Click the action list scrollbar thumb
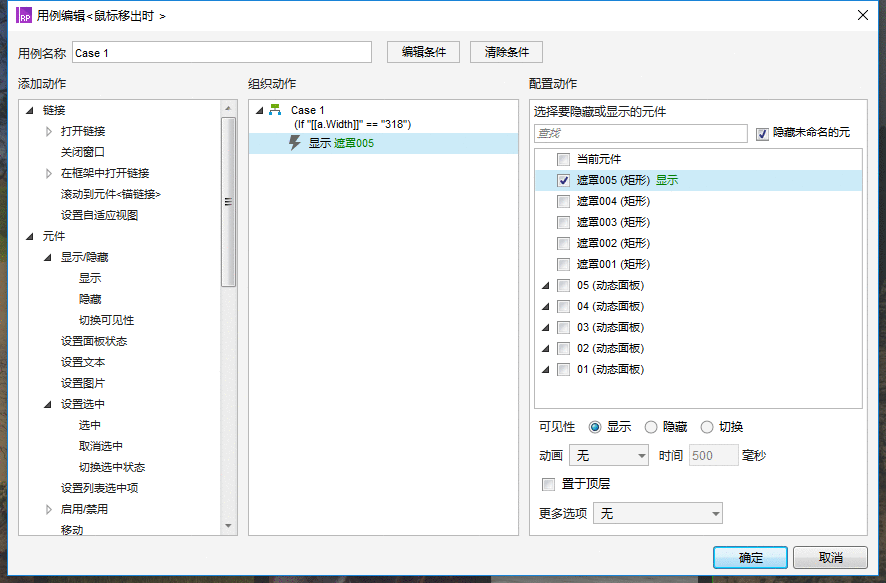Screen dimensions: 886x583 point(228,202)
